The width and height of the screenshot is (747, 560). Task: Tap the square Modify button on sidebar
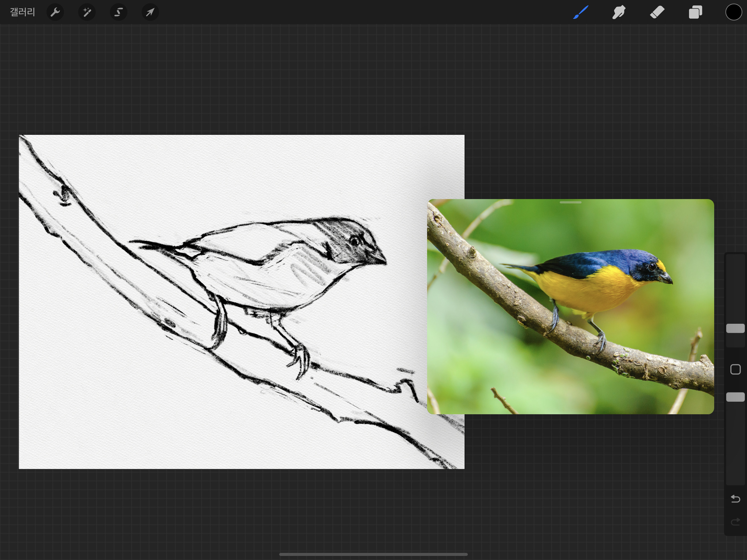pyautogui.click(x=735, y=369)
